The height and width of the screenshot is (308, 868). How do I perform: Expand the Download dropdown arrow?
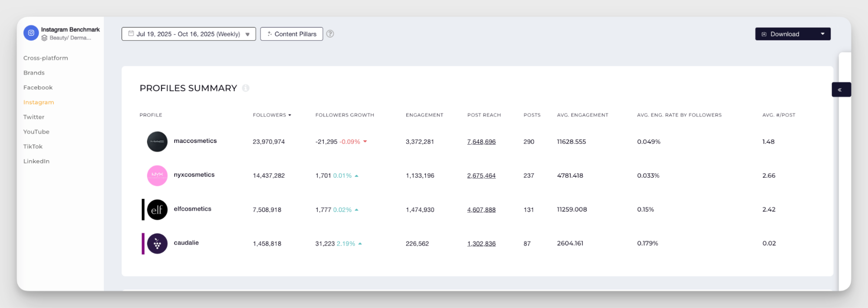[822, 34]
